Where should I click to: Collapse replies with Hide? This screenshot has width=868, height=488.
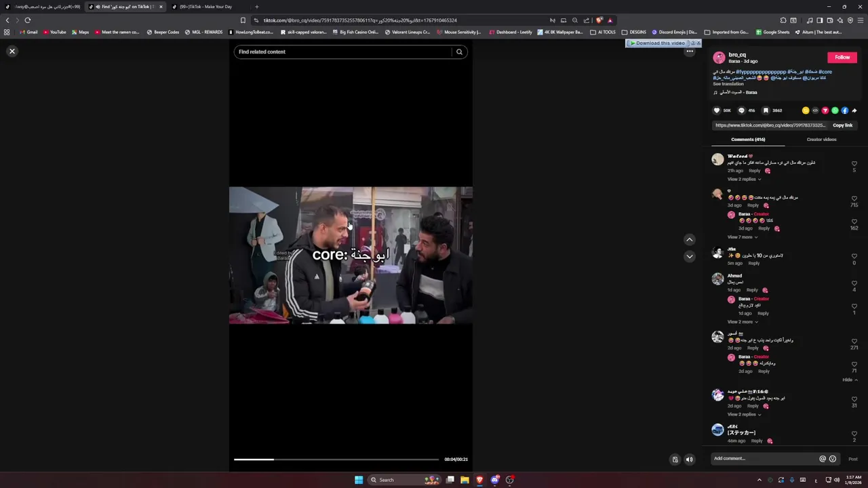850,380
